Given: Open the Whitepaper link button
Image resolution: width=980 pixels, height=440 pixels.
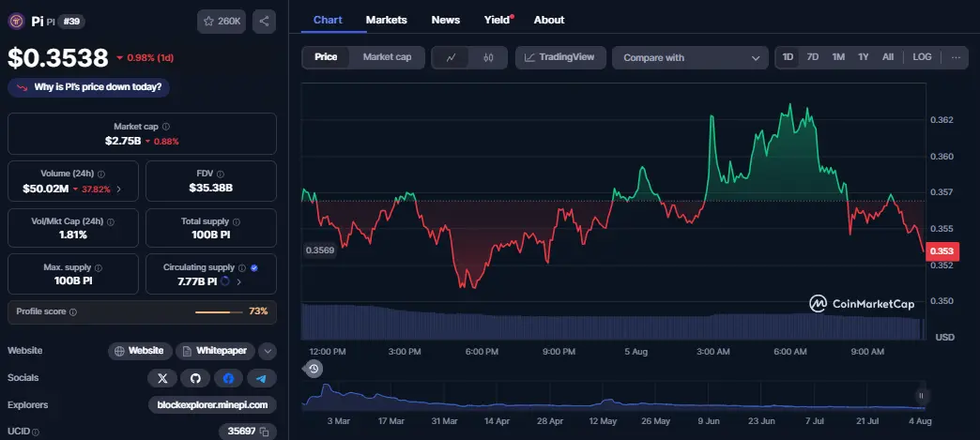Looking at the screenshot, I should (215, 351).
